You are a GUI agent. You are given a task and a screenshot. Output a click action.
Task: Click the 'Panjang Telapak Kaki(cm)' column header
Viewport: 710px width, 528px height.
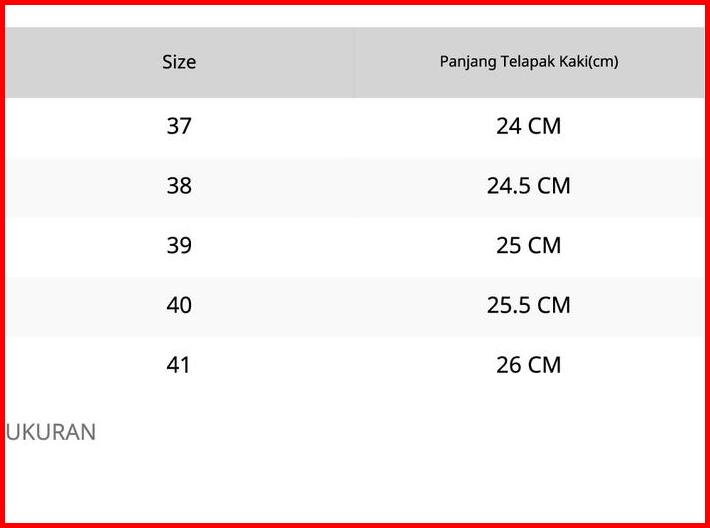(x=529, y=62)
